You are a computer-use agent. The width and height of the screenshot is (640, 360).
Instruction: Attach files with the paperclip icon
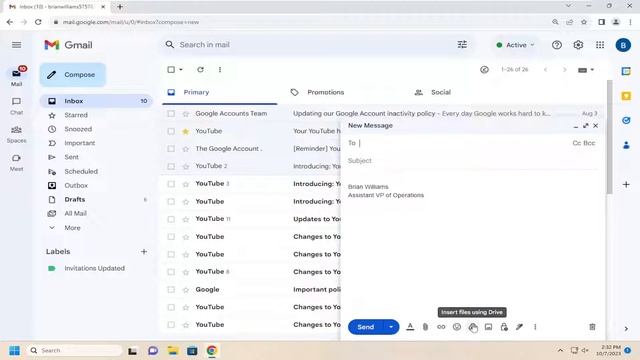pyautogui.click(x=425, y=327)
